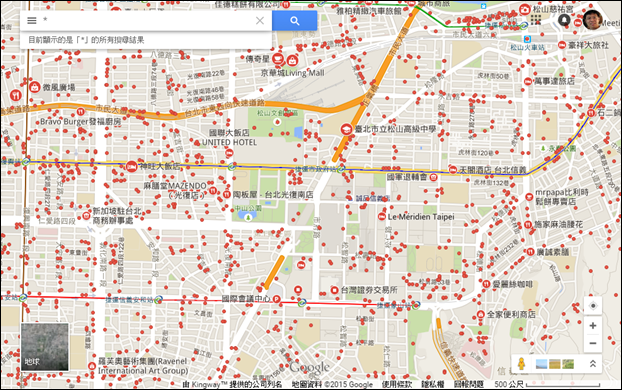Select the 陶板屋 restaurant icon

pyautogui.click(x=226, y=194)
